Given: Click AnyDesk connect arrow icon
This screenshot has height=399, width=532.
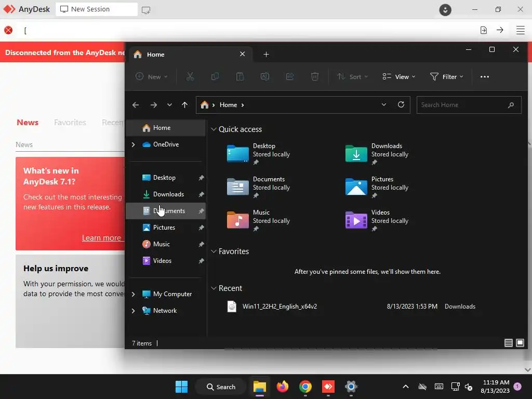Looking at the screenshot, I should pyautogui.click(x=500, y=30).
